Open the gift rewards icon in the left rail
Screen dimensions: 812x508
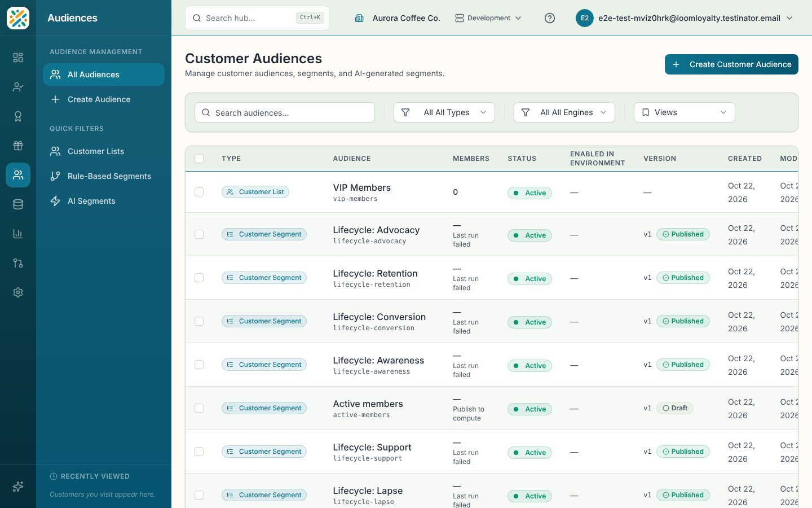[18, 146]
